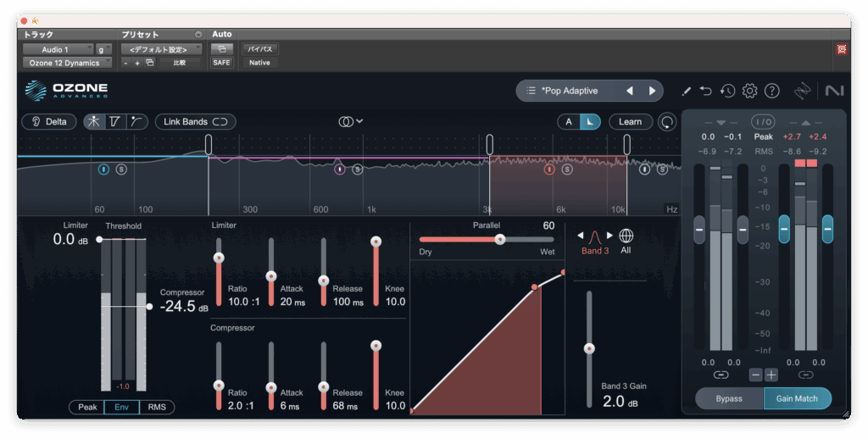The width and height of the screenshot is (868, 439).
Task: Open the help question mark icon
Action: [x=771, y=91]
